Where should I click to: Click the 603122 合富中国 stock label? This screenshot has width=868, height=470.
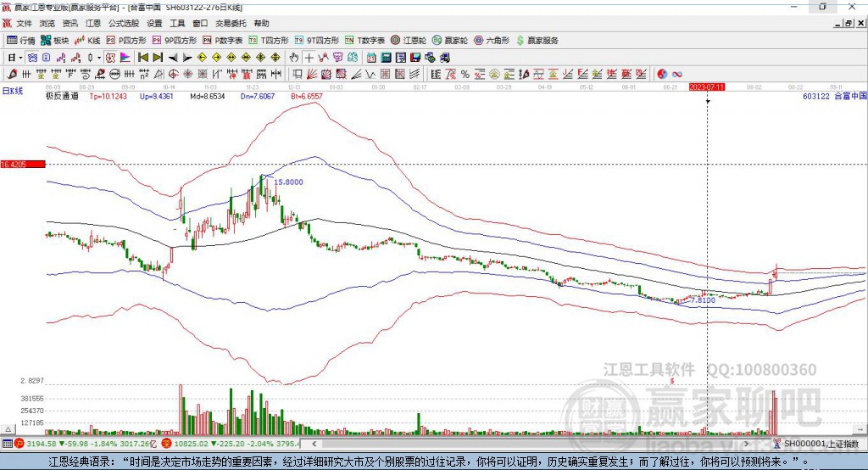pyautogui.click(x=834, y=96)
